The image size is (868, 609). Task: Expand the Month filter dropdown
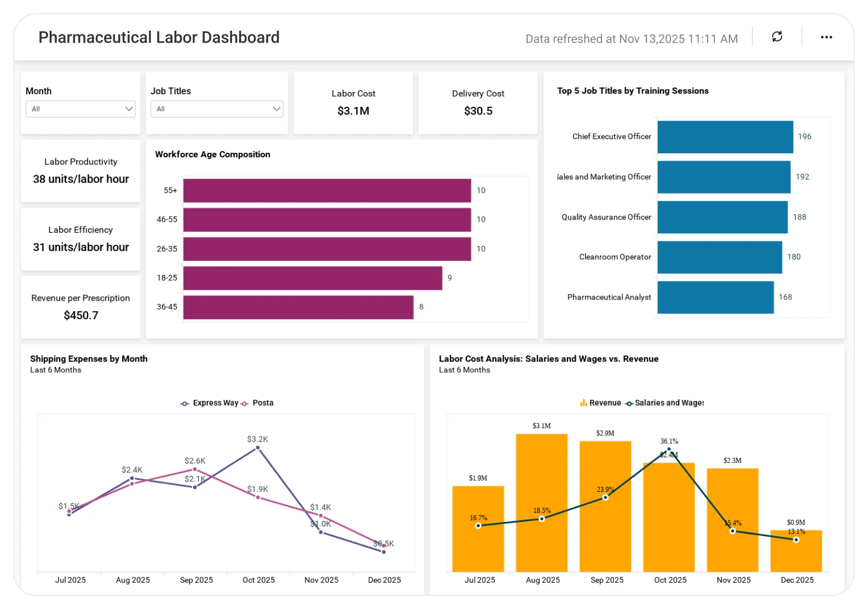point(80,109)
